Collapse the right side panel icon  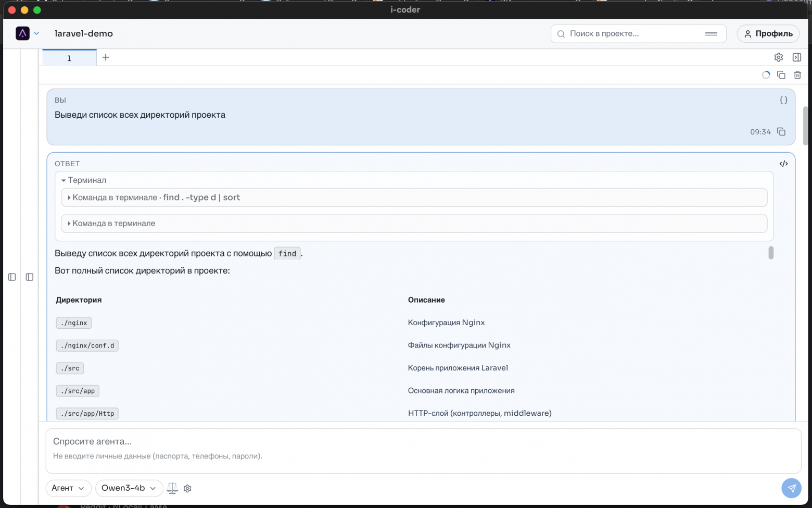(797, 57)
